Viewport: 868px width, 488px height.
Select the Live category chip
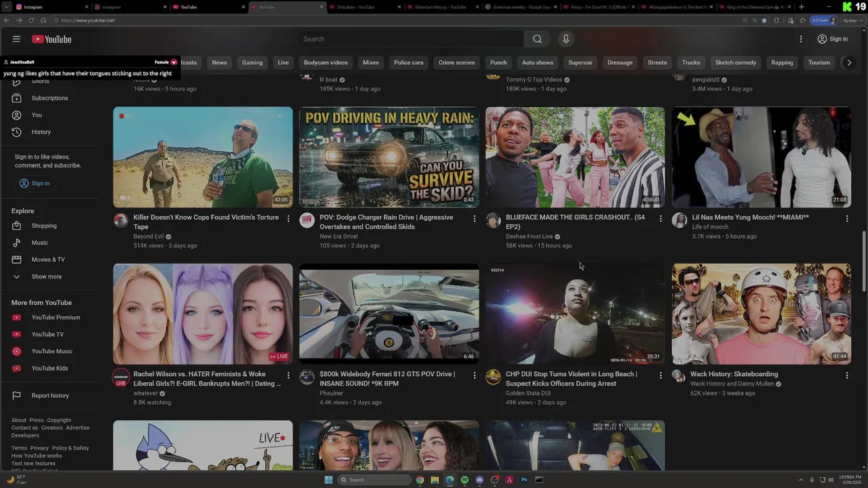tap(283, 62)
